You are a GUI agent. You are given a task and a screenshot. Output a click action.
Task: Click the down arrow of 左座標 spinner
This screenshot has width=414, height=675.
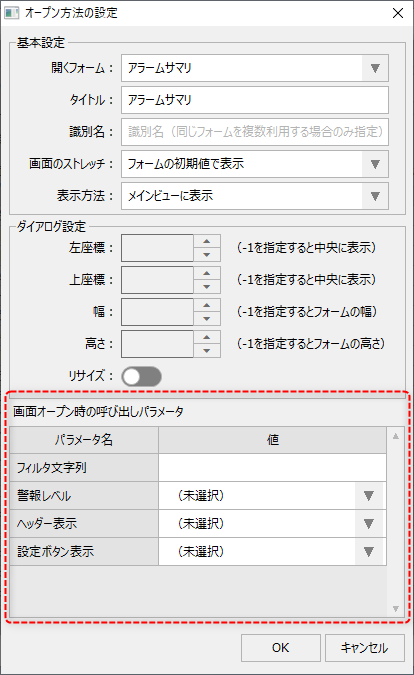207,255
